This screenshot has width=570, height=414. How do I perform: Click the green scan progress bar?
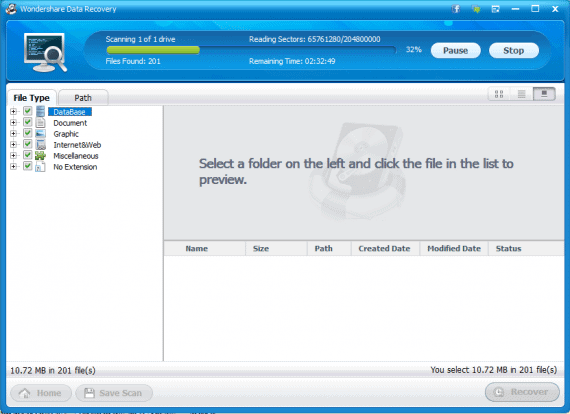point(153,50)
